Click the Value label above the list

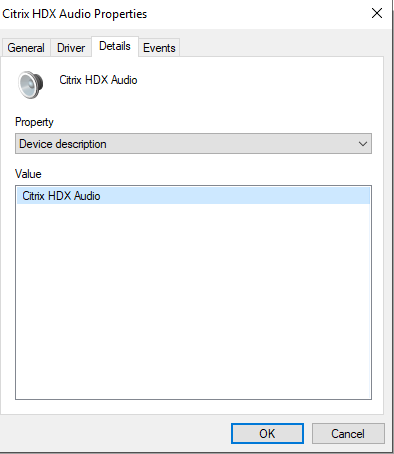point(28,174)
